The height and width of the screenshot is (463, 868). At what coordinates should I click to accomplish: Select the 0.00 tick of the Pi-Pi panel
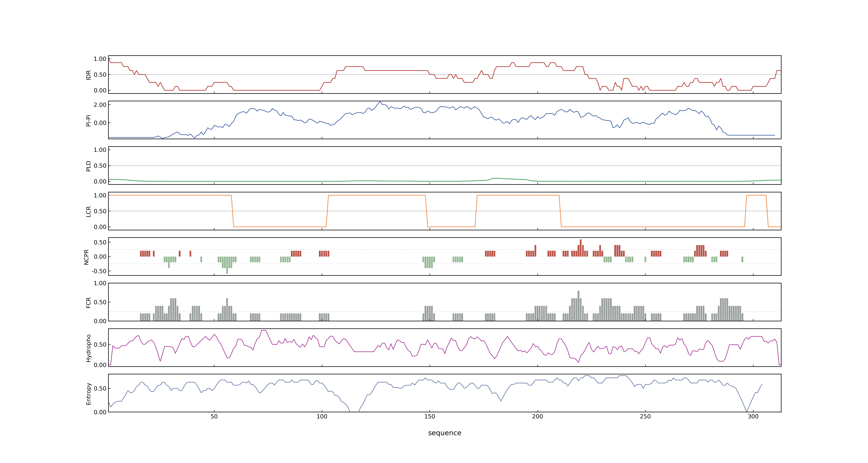[x=100, y=123]
